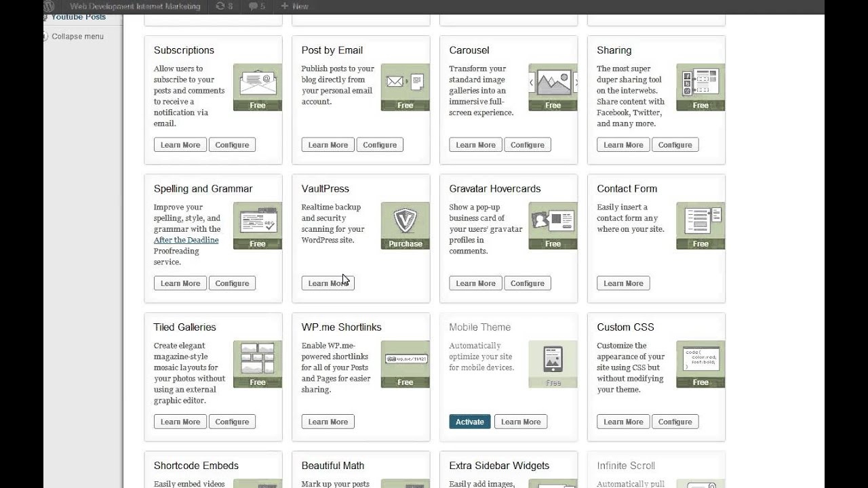This screenshot has width=868, height=488.
Task: Click the Sharing module icon
Action: (x=701, y=87)
